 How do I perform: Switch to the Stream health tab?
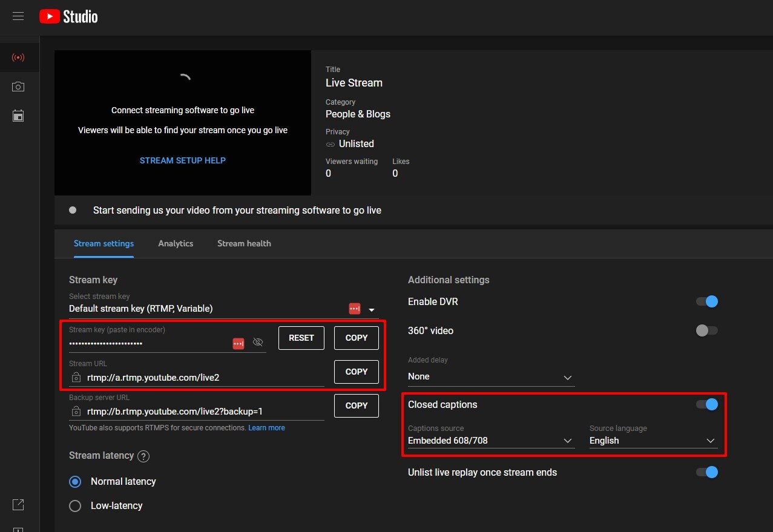[x=244, y=243]
